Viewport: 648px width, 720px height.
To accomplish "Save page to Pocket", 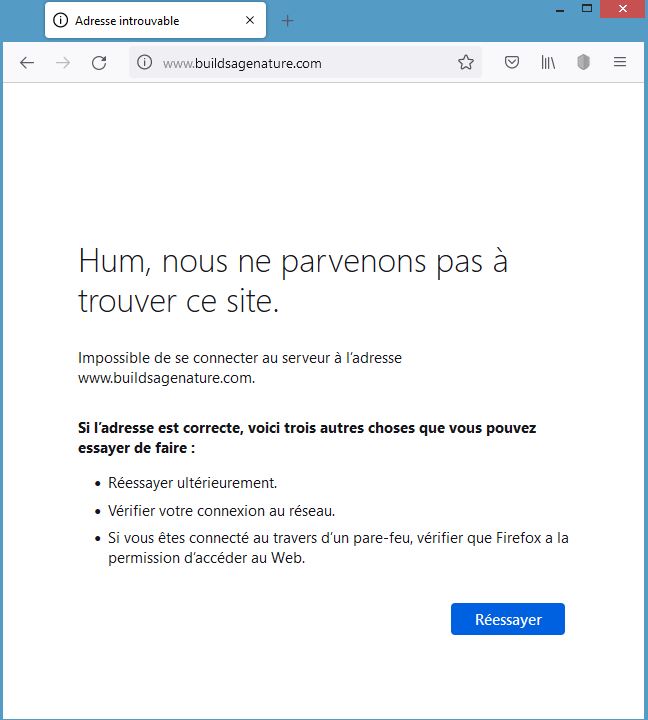I will 512,63.
